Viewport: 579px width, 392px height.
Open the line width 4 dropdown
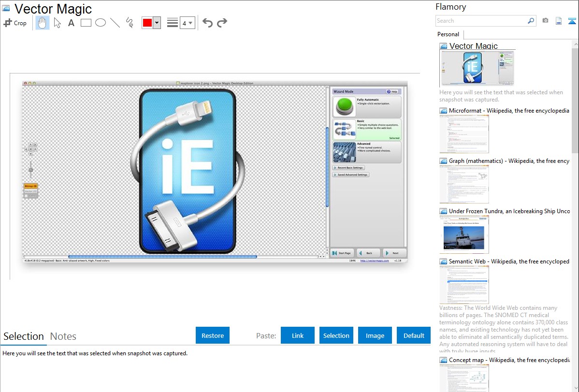click(x=188, y=23)
